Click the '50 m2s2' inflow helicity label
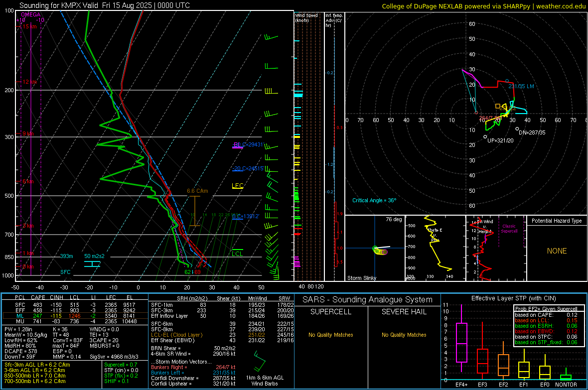 tap(94, 256)
